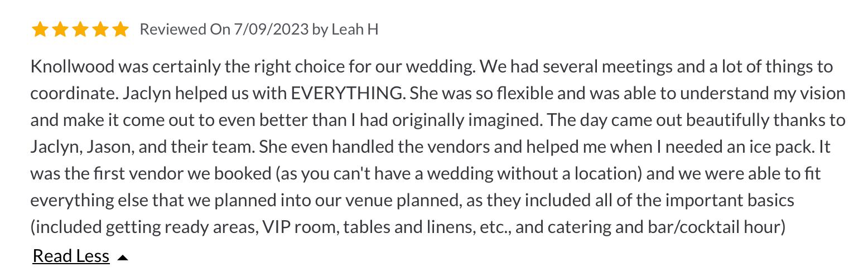
Task: Click the phrase "ice pack" in review
Action: tap(784, 147)
